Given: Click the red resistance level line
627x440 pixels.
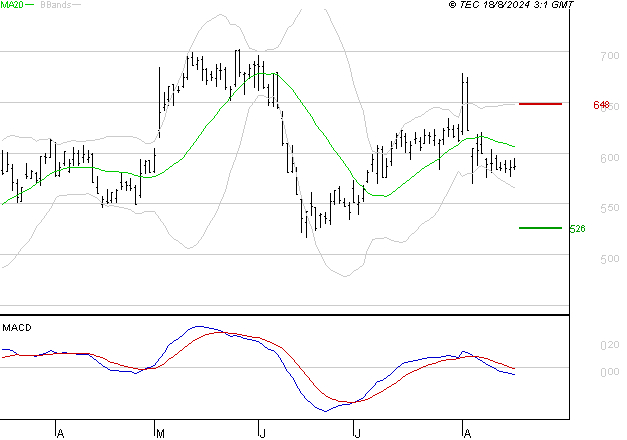Looking at the screenshot, I should (x=540, y=104).
